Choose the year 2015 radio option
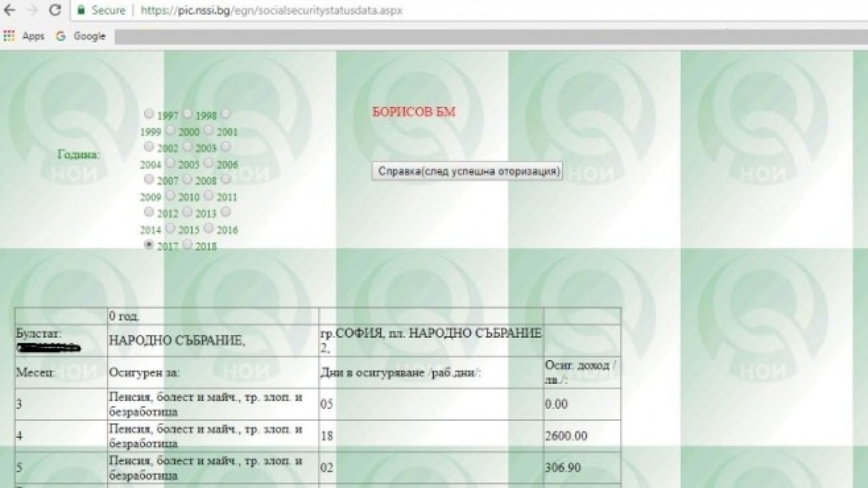Screen dimensions: 868x488 [170, 228]
